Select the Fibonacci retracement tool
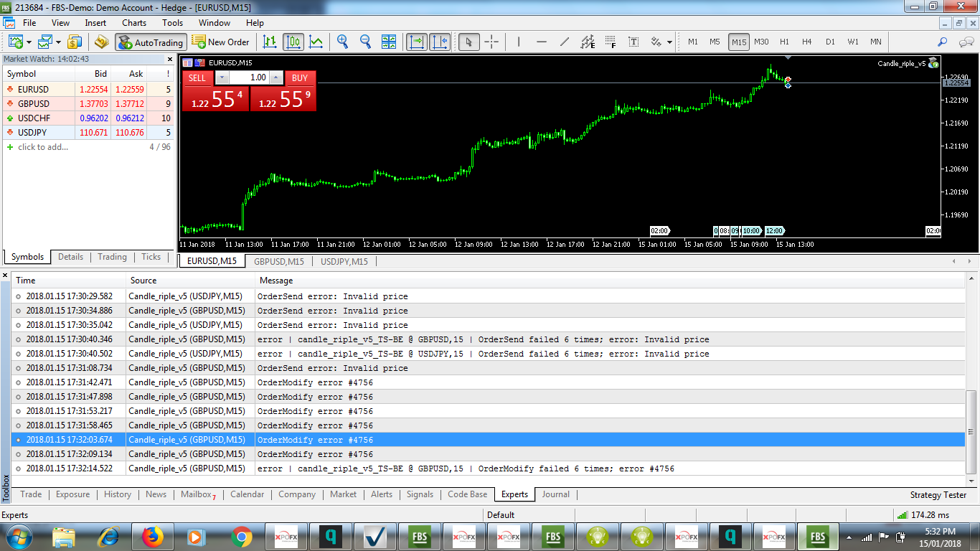The image size is (980, 551). (x=611, y=42)
